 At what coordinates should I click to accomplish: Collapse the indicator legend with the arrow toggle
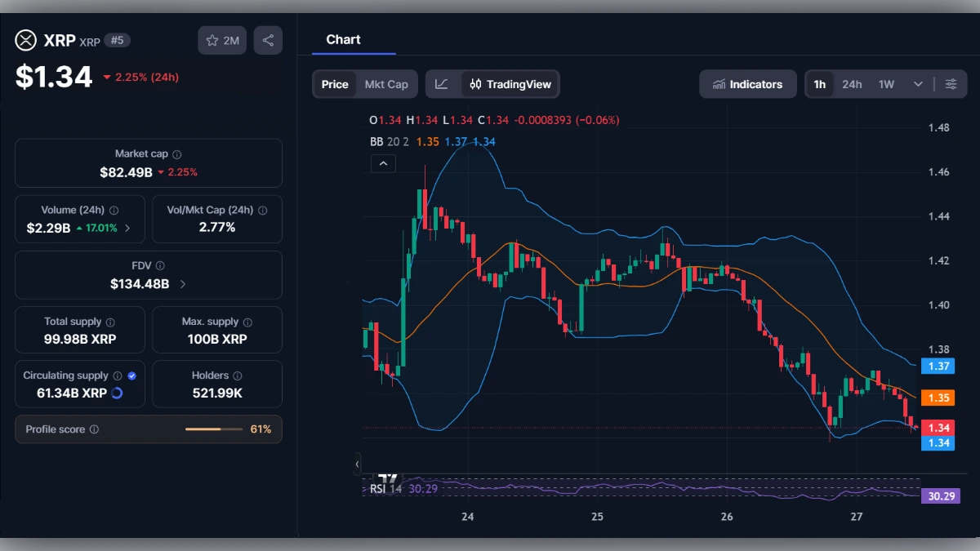pyautogui.click(x=383, y=163)
